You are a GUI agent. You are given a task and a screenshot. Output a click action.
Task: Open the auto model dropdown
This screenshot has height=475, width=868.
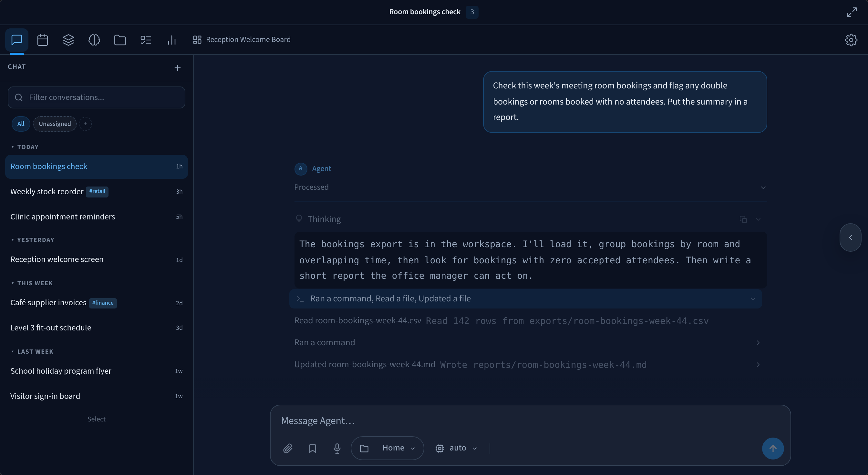click(x=457, y=448)
